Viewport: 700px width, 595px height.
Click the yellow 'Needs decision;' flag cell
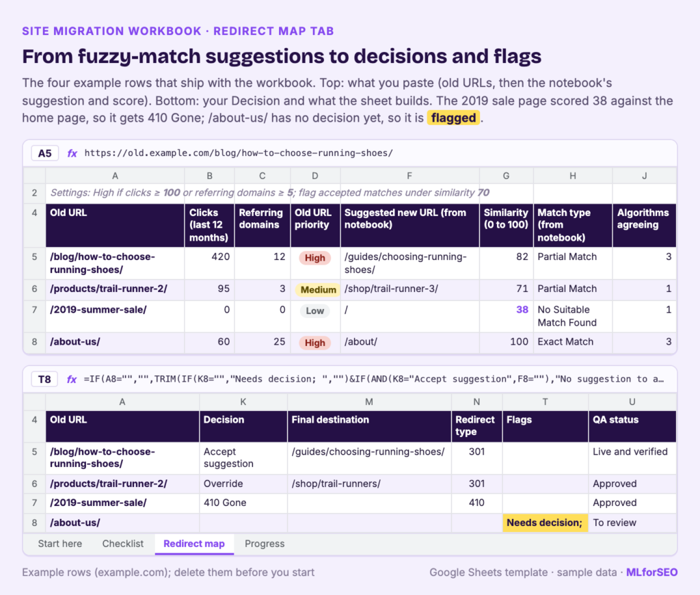[545, 523]
